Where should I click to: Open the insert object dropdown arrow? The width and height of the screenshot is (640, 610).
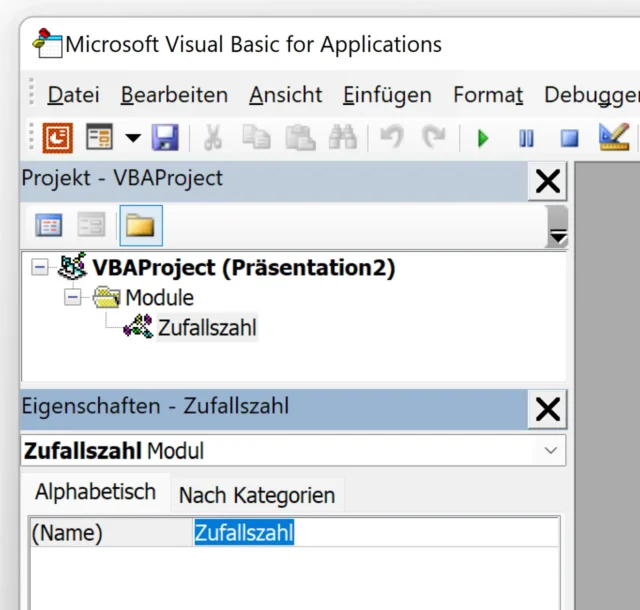132,138
